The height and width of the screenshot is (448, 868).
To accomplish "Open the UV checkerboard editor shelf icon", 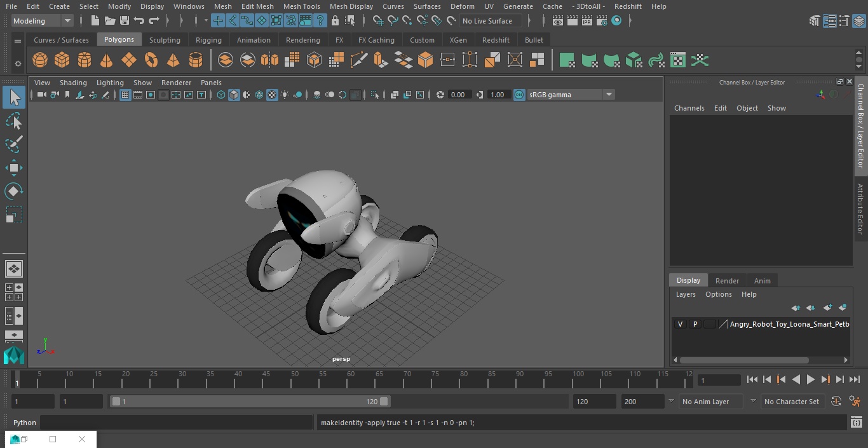I will coord(678,60).
